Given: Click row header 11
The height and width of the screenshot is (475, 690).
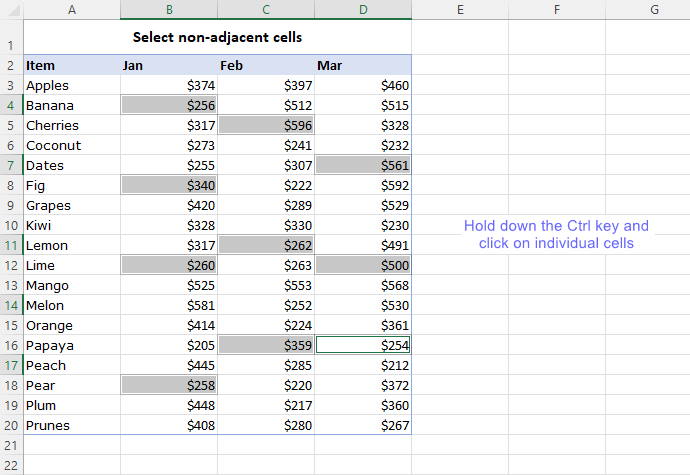Looking at the screenshot, I should coord(11,245).
